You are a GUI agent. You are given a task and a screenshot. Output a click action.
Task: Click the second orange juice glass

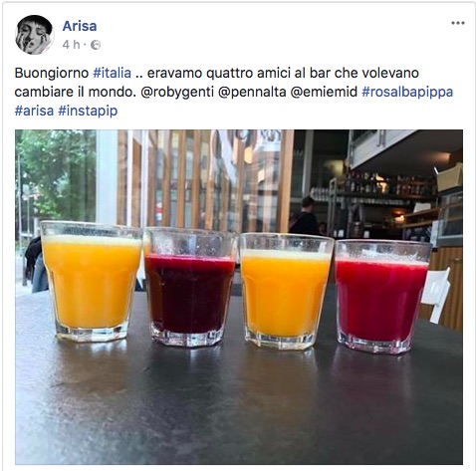(285, 291)
